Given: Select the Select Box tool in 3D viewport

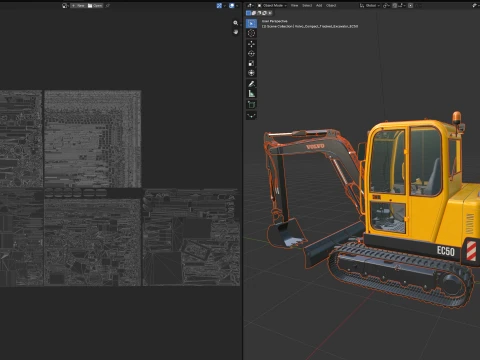Looking at the screenshot, I should (251, 23).
